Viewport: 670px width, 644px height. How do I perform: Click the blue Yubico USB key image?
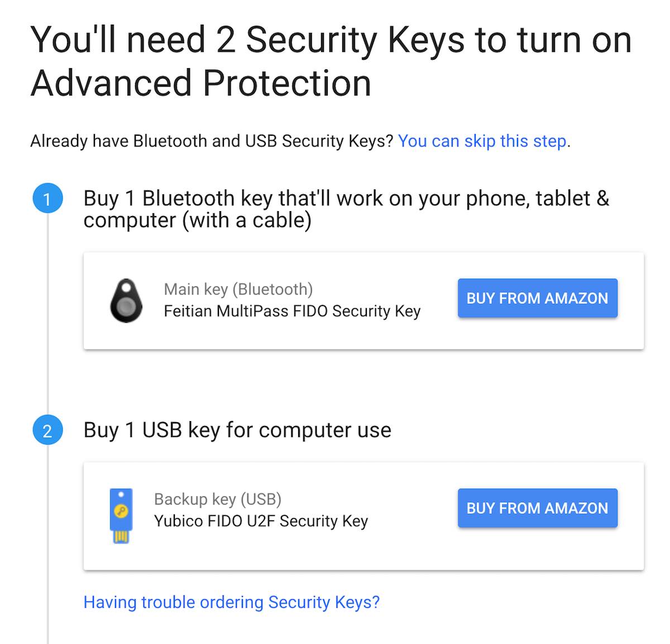point(121,516)
